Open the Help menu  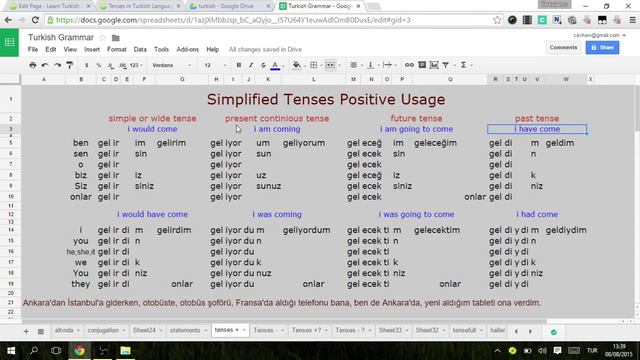point(212,49)
